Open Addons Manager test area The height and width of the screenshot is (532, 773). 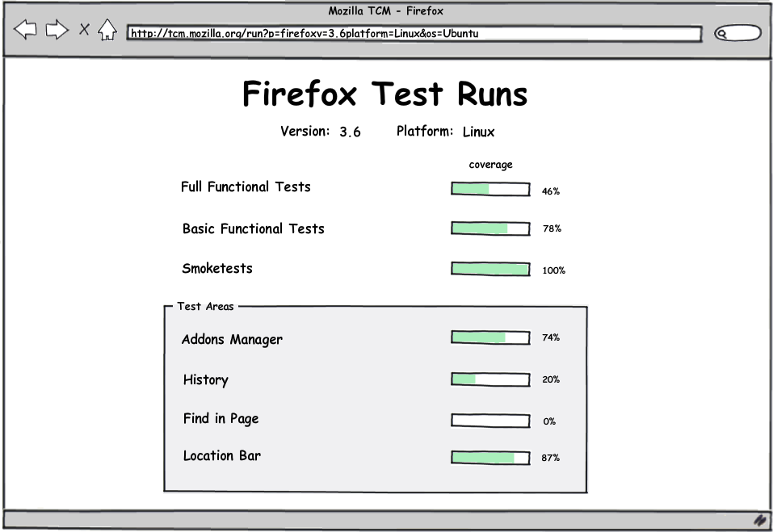click(x=232, y=339)
